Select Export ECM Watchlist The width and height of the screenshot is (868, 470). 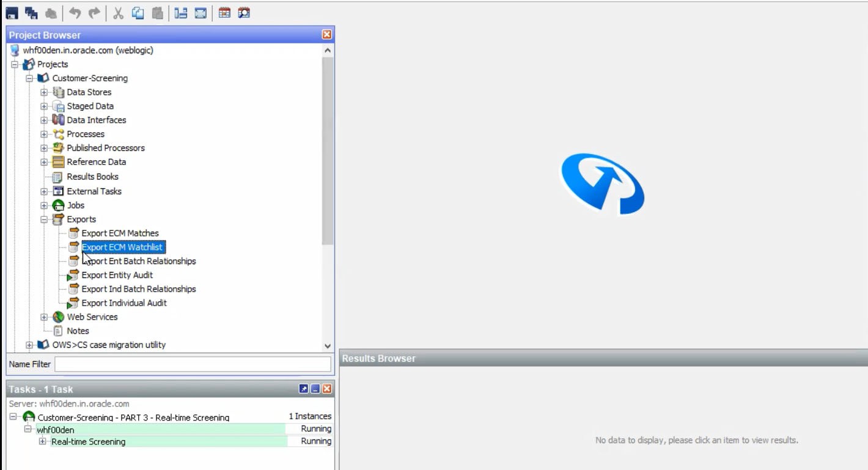click(x=122, y=248)
